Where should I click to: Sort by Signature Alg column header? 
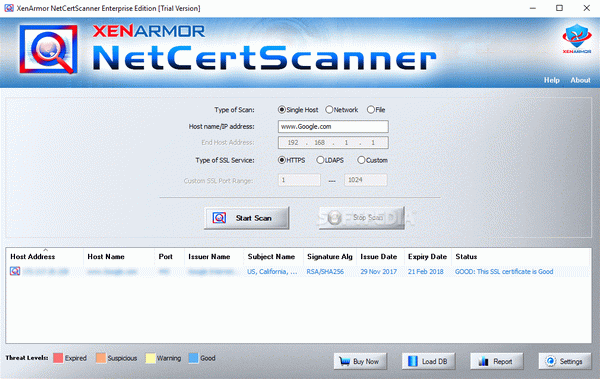click(330, 257)
